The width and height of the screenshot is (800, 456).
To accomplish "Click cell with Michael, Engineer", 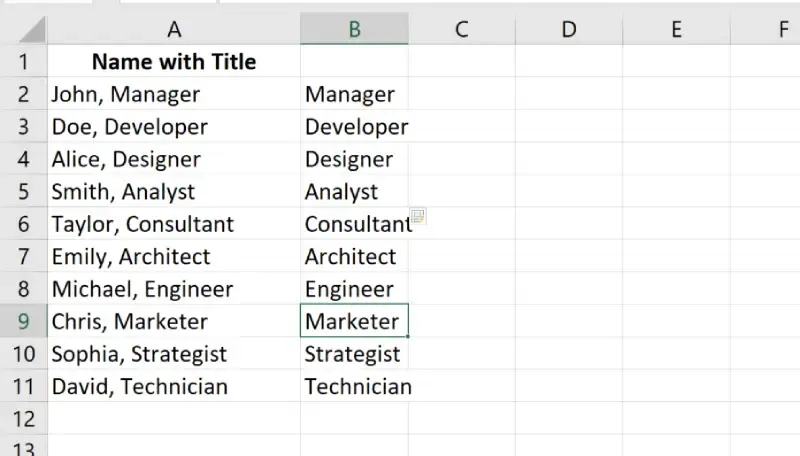I will click(174, 289).
